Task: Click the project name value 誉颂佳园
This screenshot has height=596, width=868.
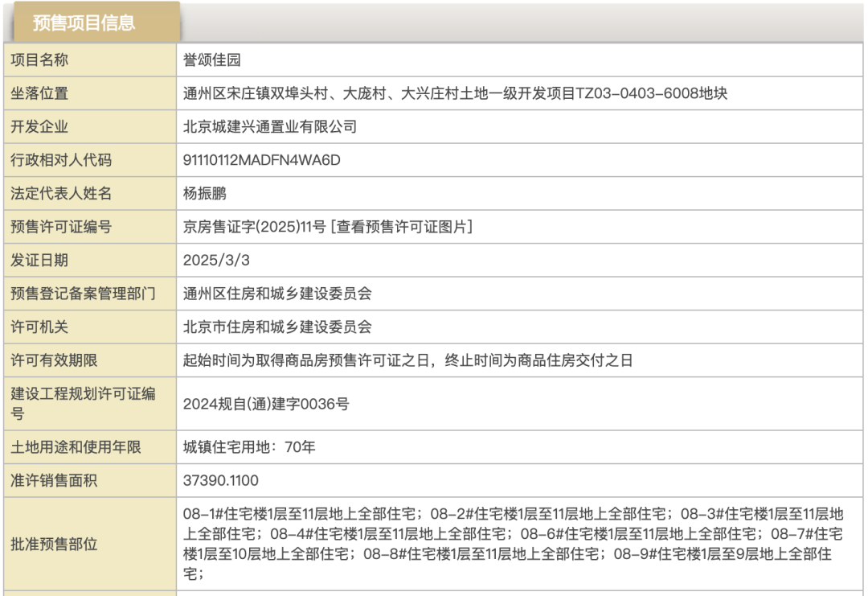Action: pos(212,60)
